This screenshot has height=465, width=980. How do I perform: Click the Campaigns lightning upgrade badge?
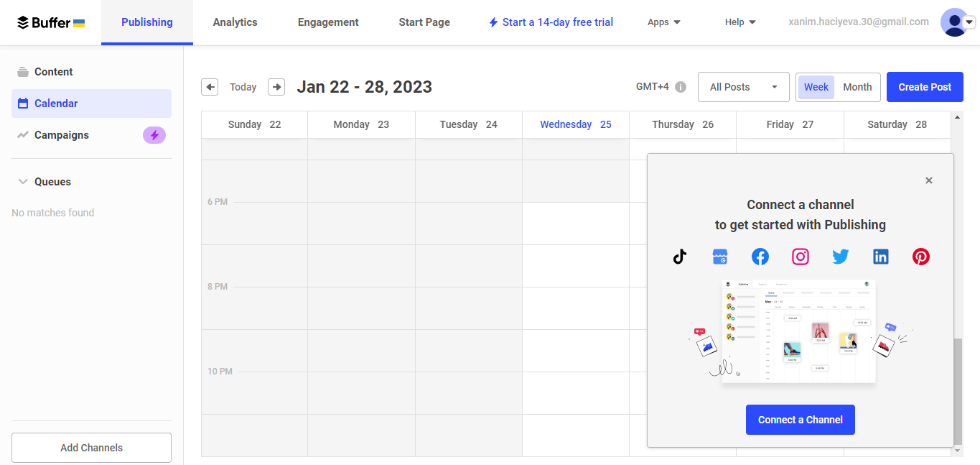tap(154, 135)
